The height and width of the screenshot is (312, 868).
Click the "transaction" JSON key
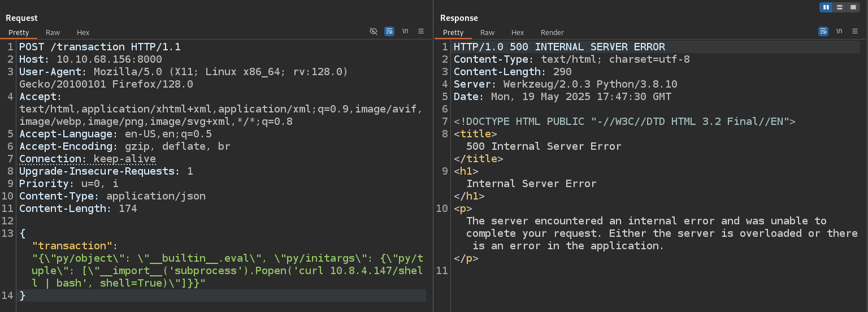tap(72, 246)
